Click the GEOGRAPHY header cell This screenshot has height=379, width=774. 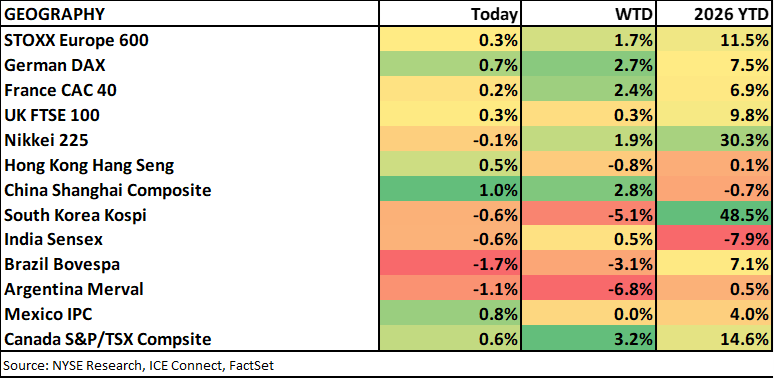pos(190,14)
